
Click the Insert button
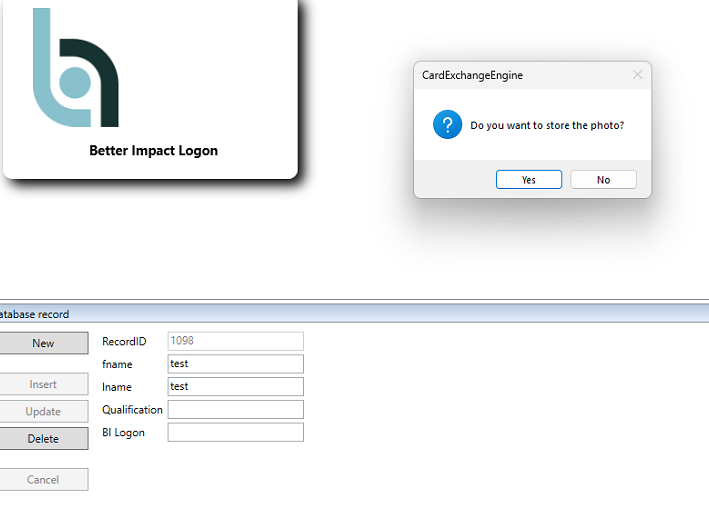click(43, 384)
